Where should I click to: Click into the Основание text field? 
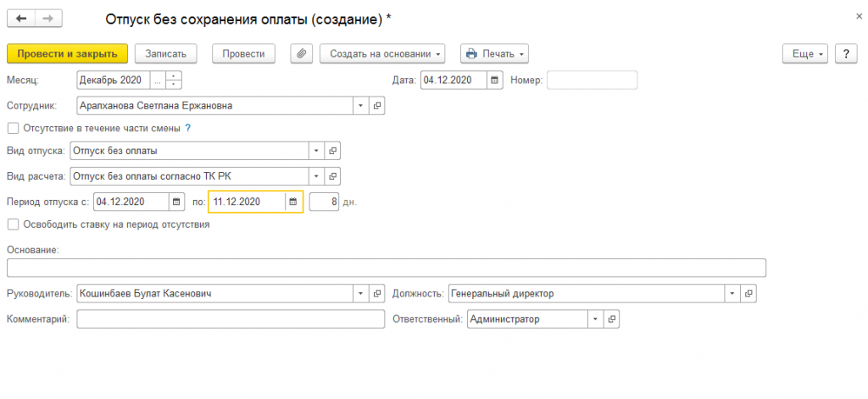click(x=386, y=269)
